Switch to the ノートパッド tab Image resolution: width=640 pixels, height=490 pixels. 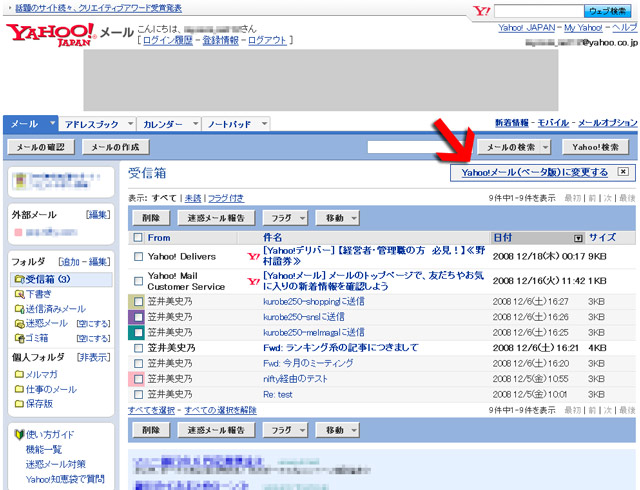pos(229,124)
